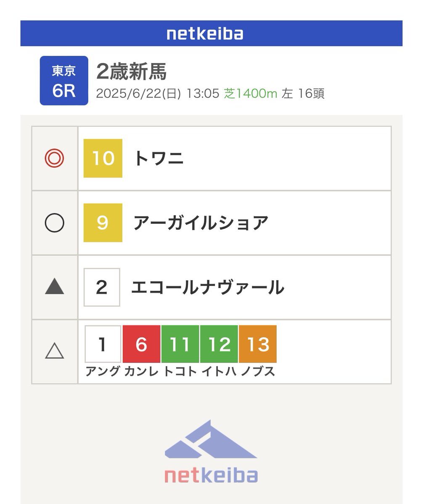Select the white number 2 badge
The width and height of the screenshot is (423, 504).
point(102,287)
